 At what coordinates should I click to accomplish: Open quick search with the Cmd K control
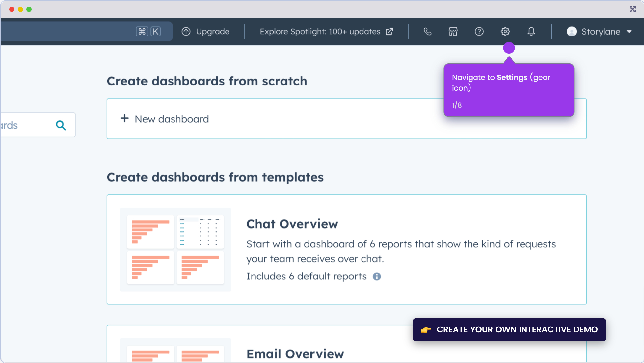(148, 31)
